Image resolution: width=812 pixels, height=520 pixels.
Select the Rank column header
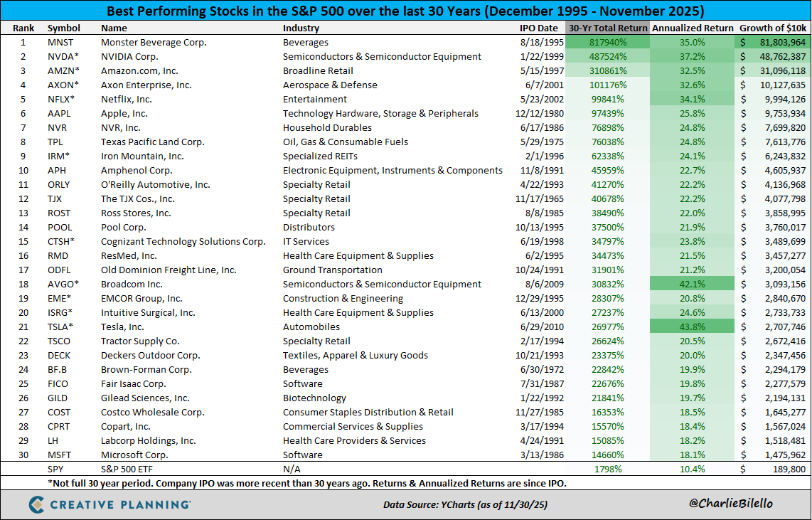click(23, 28)
